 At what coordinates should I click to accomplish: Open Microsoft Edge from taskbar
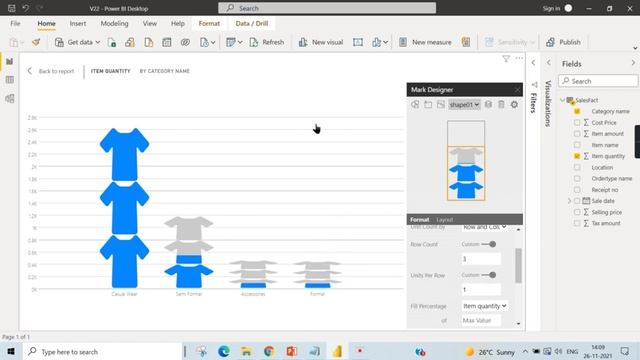[224, 351]
